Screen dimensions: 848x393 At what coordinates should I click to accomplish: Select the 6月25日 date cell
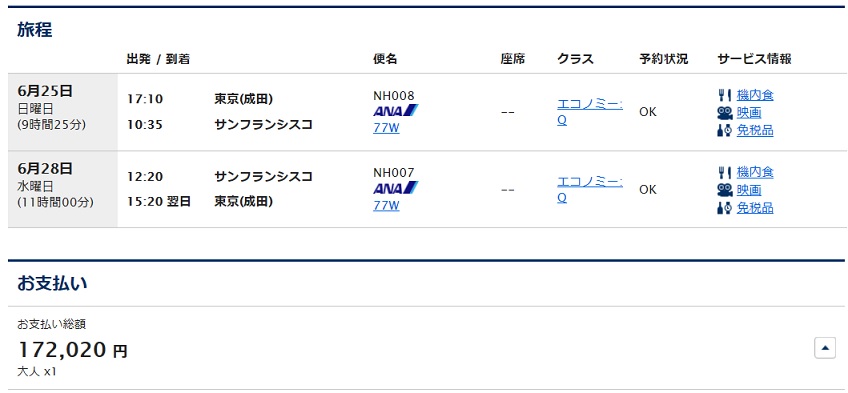point(63,112)
